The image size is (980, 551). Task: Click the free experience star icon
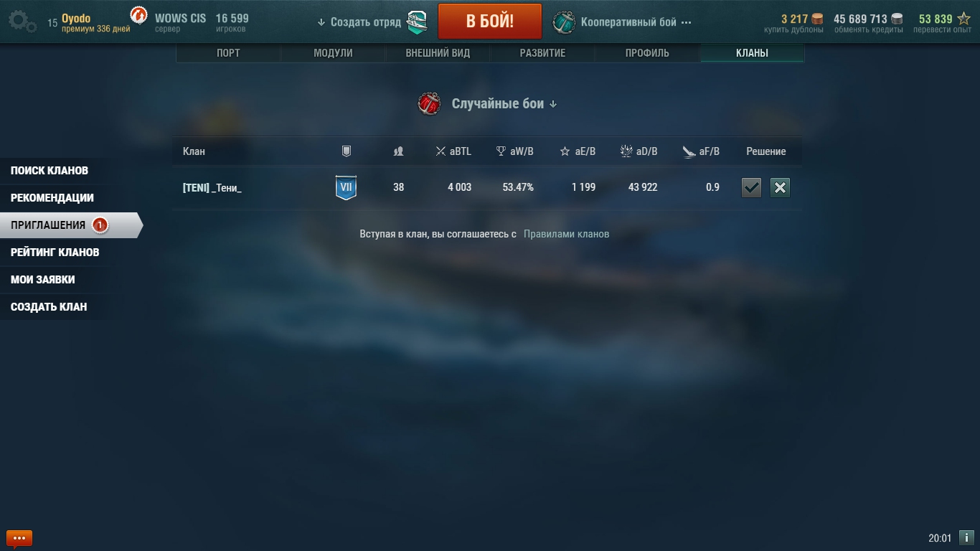click(964, 19)
